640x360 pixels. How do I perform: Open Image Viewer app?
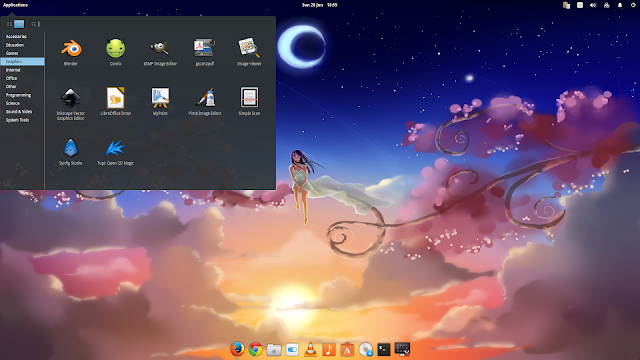249,52
